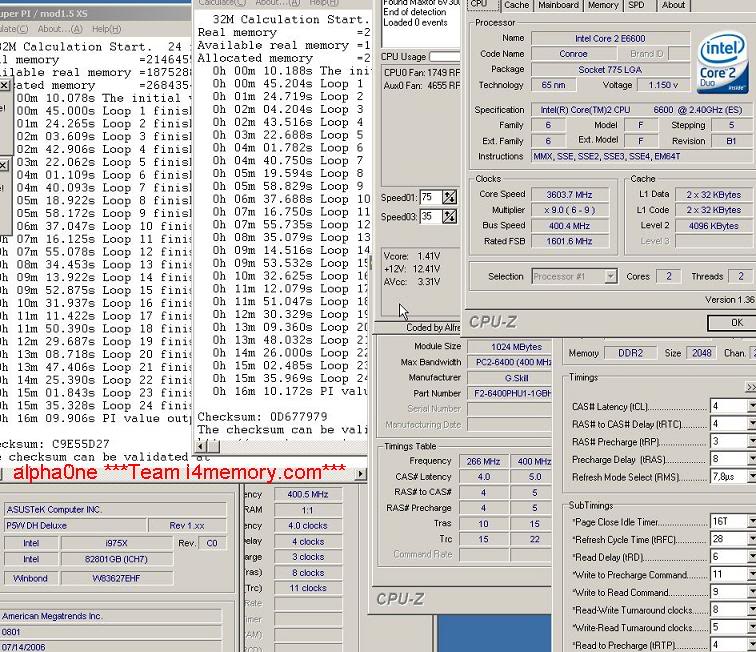Click the Module Size value 1024 MBytes

point(510,347)
